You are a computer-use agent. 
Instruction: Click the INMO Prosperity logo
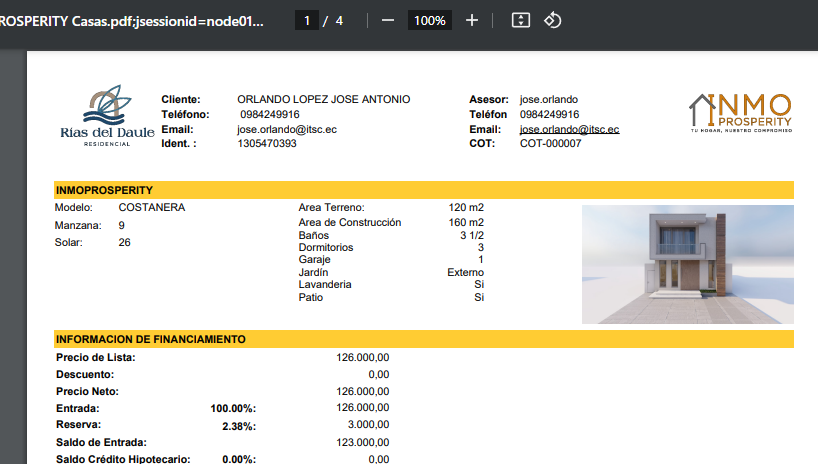click(741, 113)
